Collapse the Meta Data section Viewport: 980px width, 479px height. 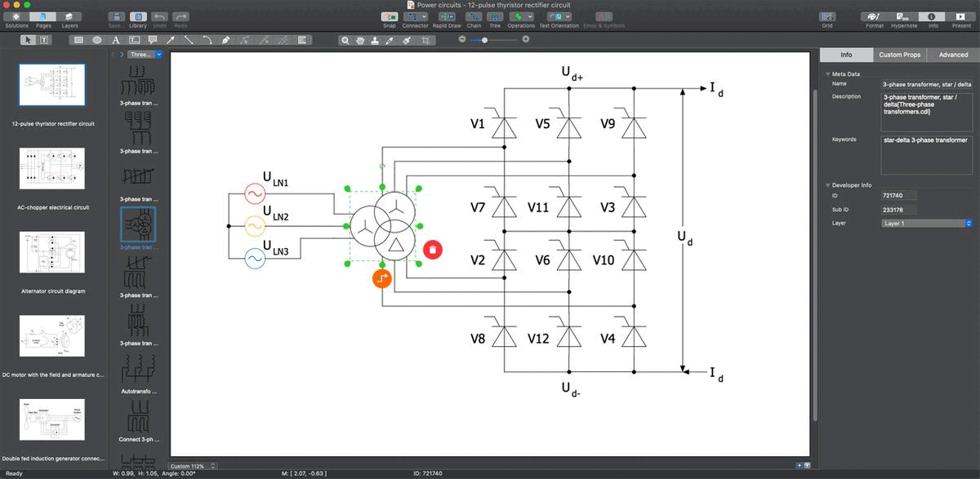click(827, 73)
